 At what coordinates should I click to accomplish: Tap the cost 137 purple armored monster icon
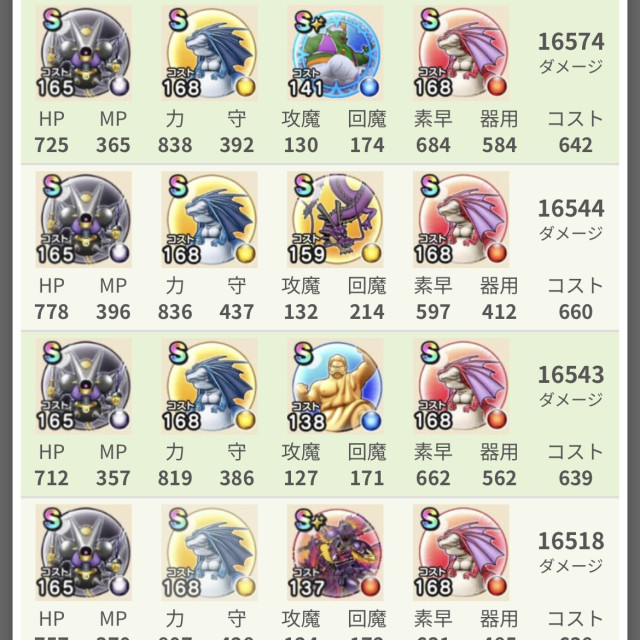[335, 553]
